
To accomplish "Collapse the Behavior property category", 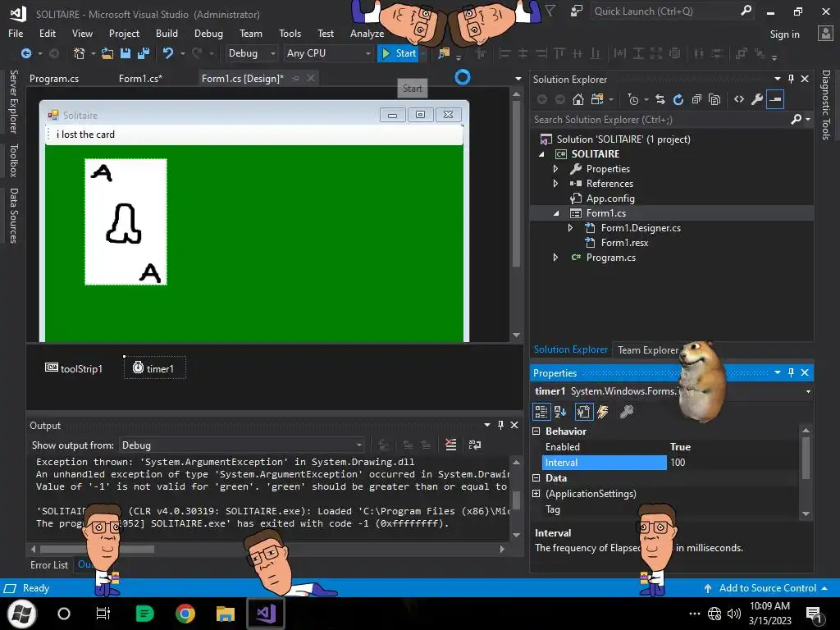I will coord(536,431).
